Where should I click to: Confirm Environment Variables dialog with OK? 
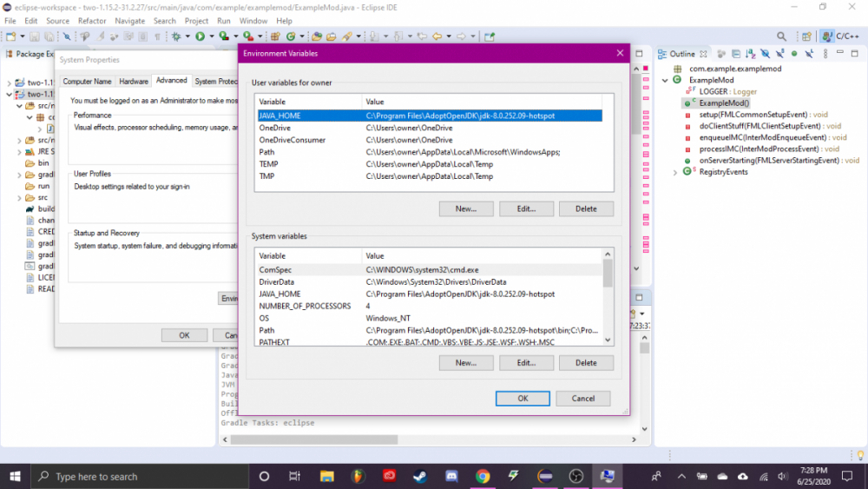pyautogui.click(x=523, y=398)
